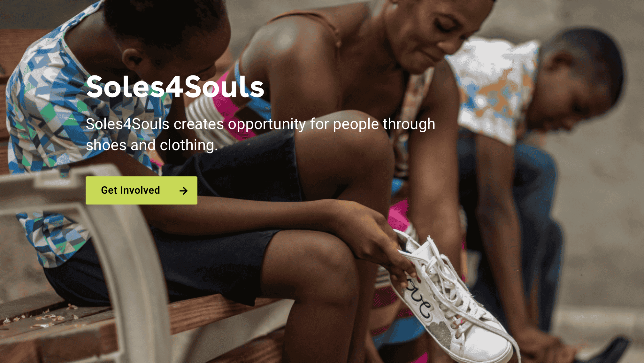This screenshot has height=363, width=644.
Task: Click the arrow icon inside Get Involved
Action: pyautogui.click(x=184, y=191)
